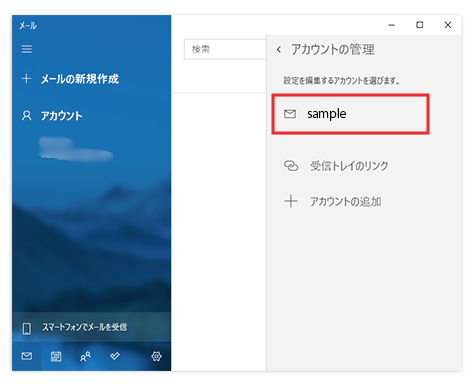The image size is (472, 386).
Task: Toggle the hamburger navigation menu
Action: [27, 49]
